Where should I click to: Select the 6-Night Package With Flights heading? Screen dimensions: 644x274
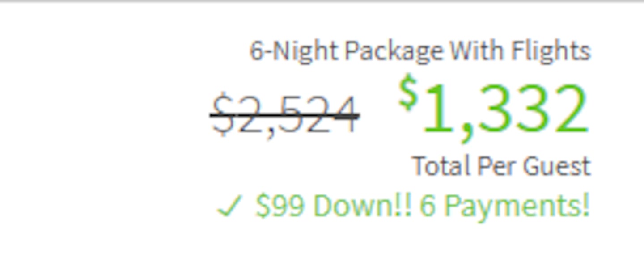tap(419, 51)
